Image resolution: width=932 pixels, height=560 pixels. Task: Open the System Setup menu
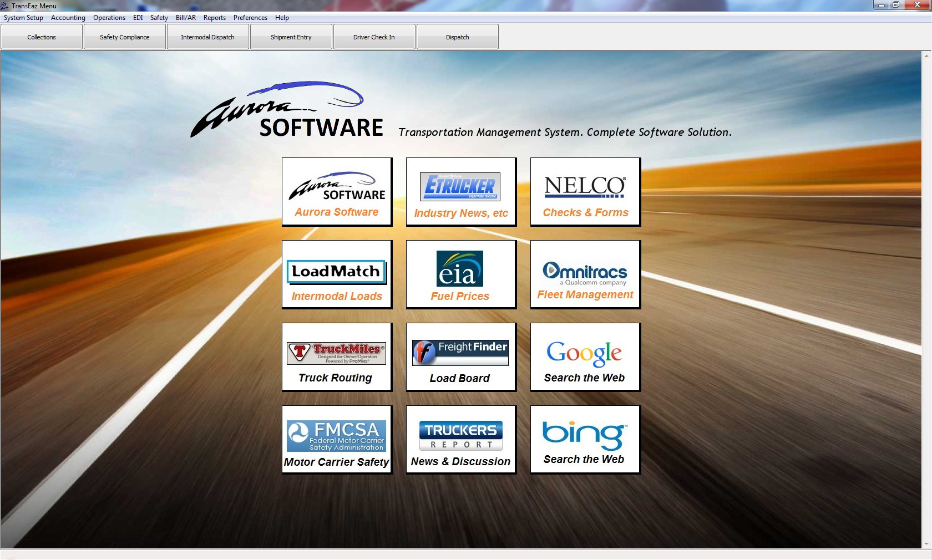(x=23, y=18)
